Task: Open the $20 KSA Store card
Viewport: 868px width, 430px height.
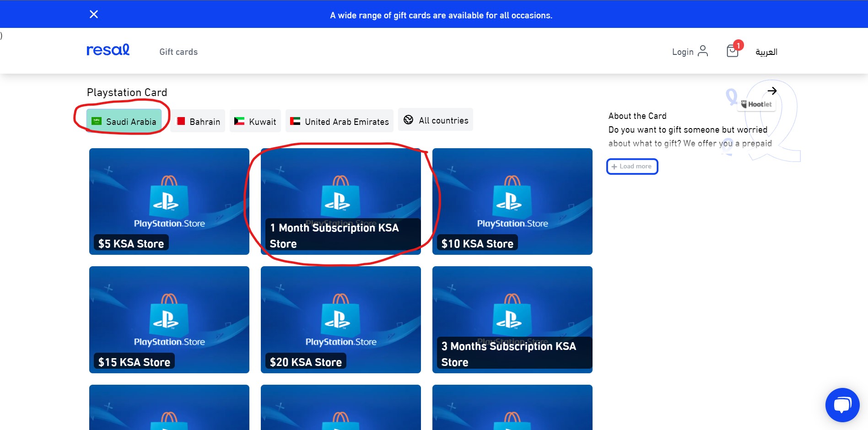Action: coord(341,320)
